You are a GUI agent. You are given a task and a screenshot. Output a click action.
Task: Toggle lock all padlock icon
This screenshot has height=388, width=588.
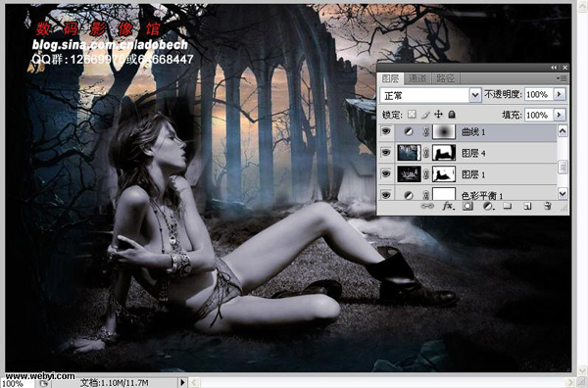tap(452, 115)
